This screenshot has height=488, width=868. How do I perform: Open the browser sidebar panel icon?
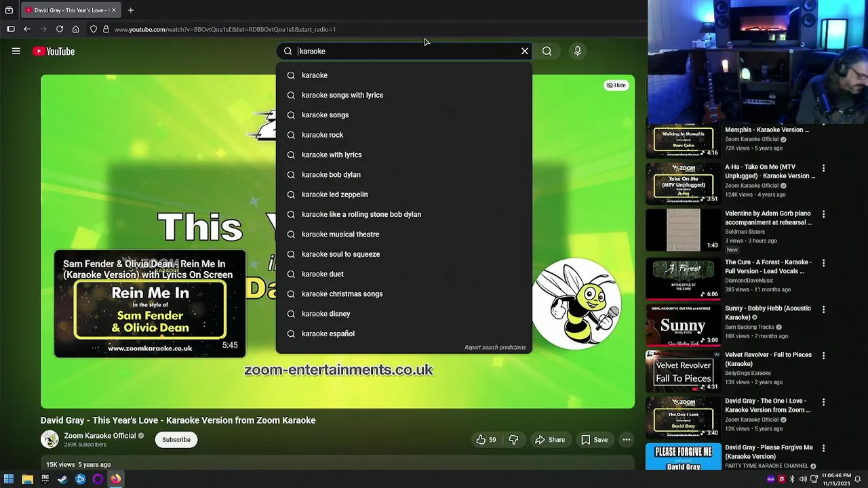pos(11,29)
